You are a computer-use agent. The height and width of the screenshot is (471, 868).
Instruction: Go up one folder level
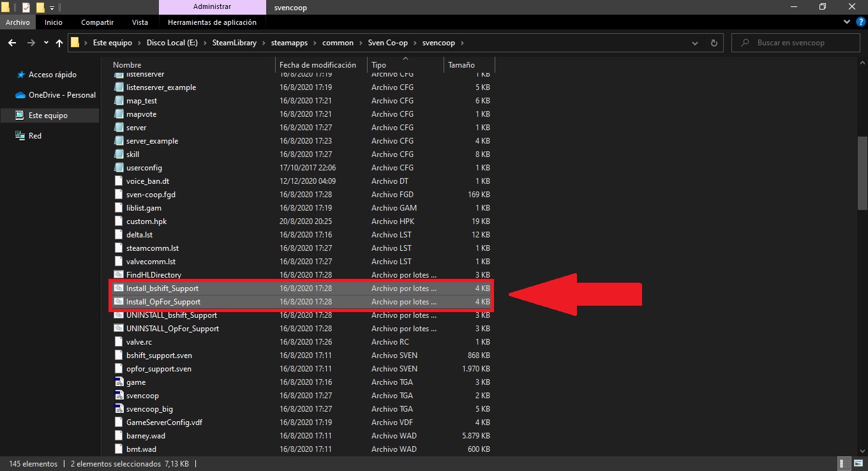click(x=59, y=43)
